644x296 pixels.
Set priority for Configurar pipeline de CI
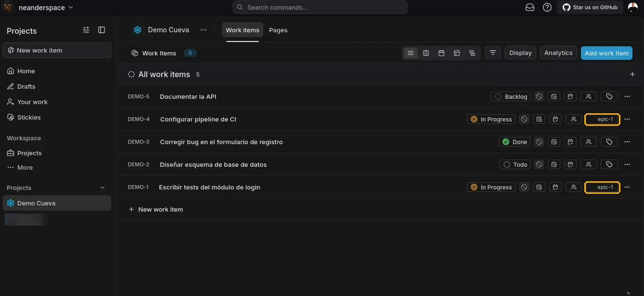[x=524, y=119]
